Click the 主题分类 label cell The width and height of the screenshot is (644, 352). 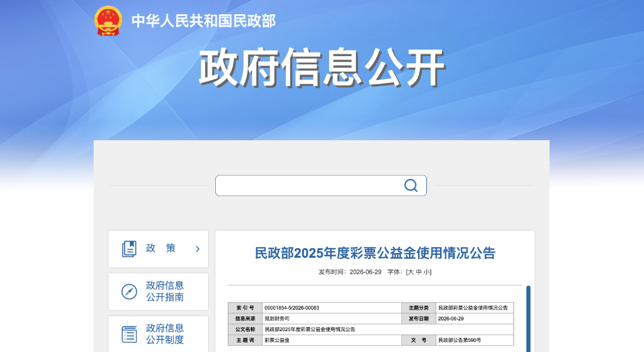419,308
